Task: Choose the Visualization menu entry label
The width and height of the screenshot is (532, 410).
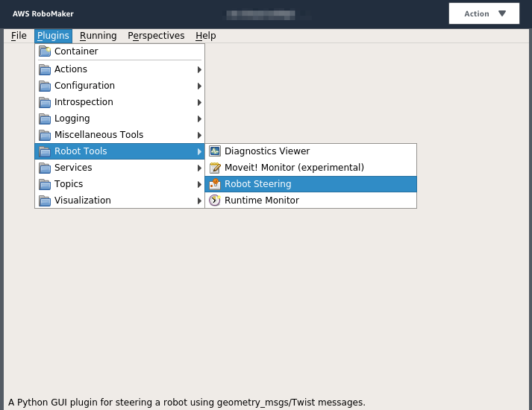Action: coord(82,201)
